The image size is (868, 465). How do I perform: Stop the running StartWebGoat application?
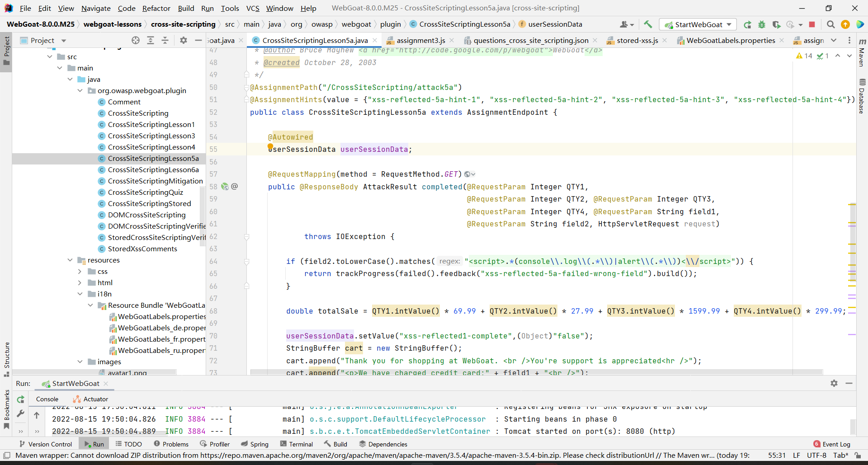[x=812, y=25]
